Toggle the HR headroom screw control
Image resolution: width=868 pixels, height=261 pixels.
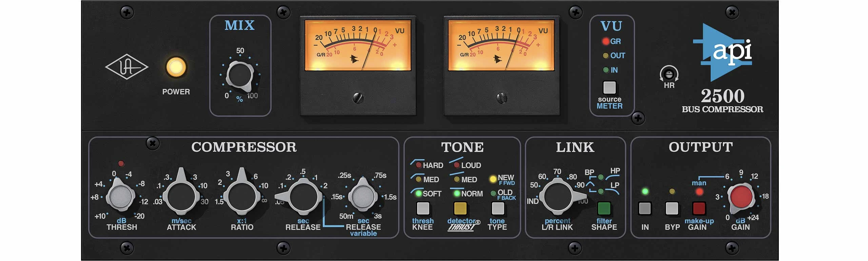pyautogui.click(x=669, y=74)
